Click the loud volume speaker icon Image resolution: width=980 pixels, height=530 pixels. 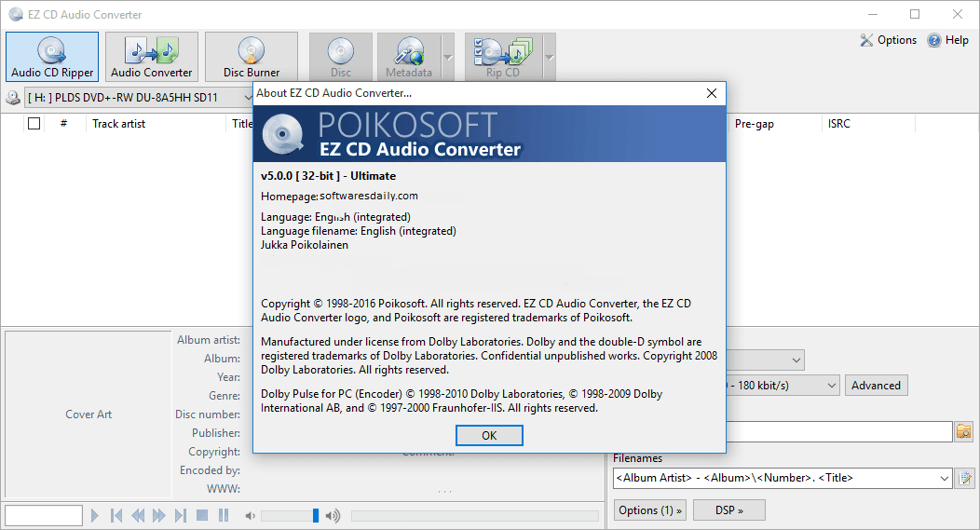(333, 516)
